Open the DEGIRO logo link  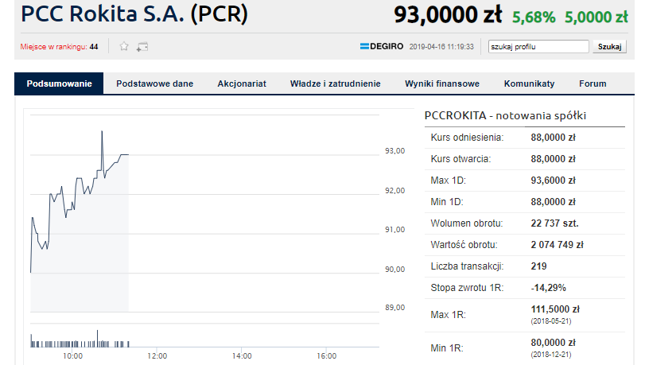click(x=382, y=46)
